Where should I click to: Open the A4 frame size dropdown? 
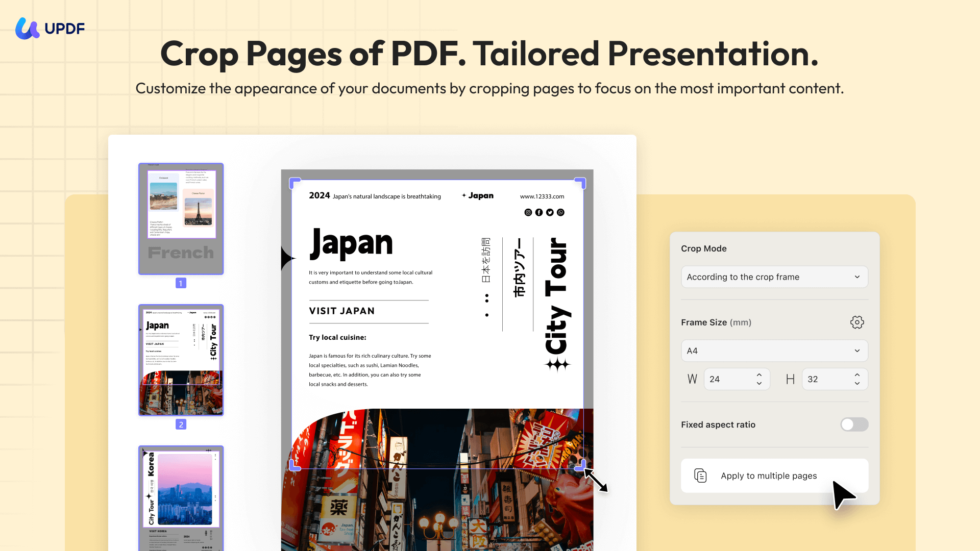click(x=774, y=351)
